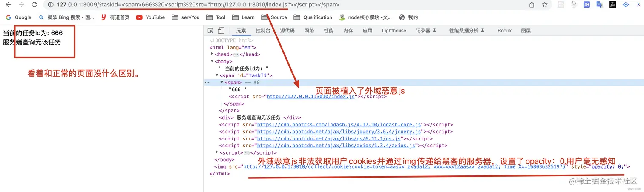This screenshot has width=644, height=192.
Task: Click the page text 服务端查询无该任务
Action: (32, 42)
